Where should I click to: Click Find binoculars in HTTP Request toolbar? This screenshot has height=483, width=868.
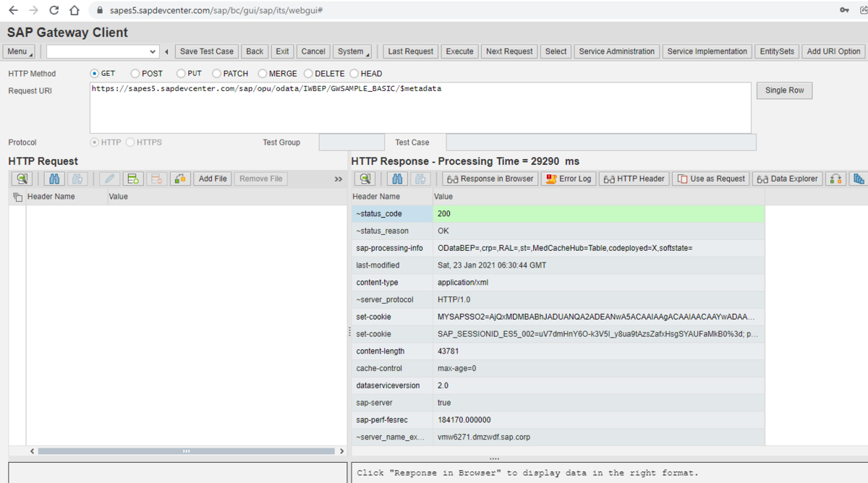point(54,179)
